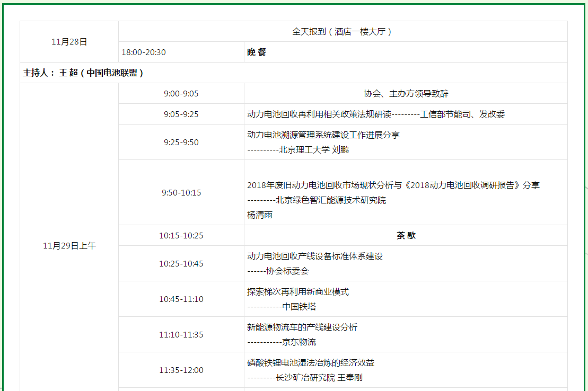
Task: Click the 晚餐 dinner entry
Action: click(x=257, y=52)
